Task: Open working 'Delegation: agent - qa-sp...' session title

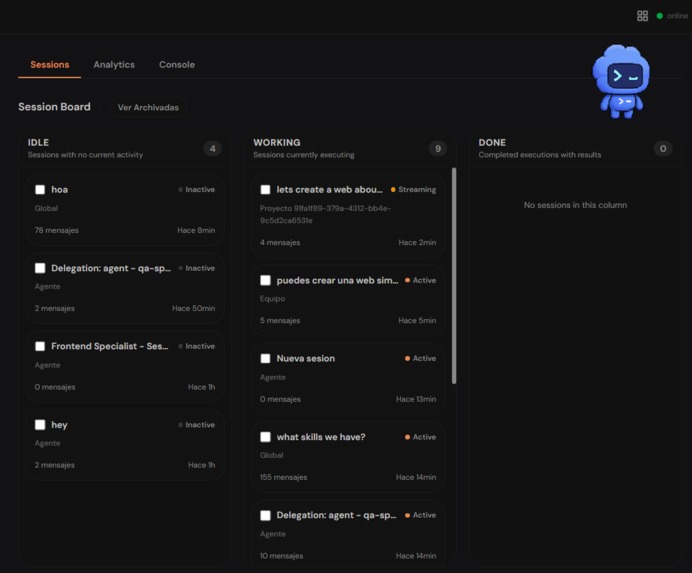Action: 336,515
